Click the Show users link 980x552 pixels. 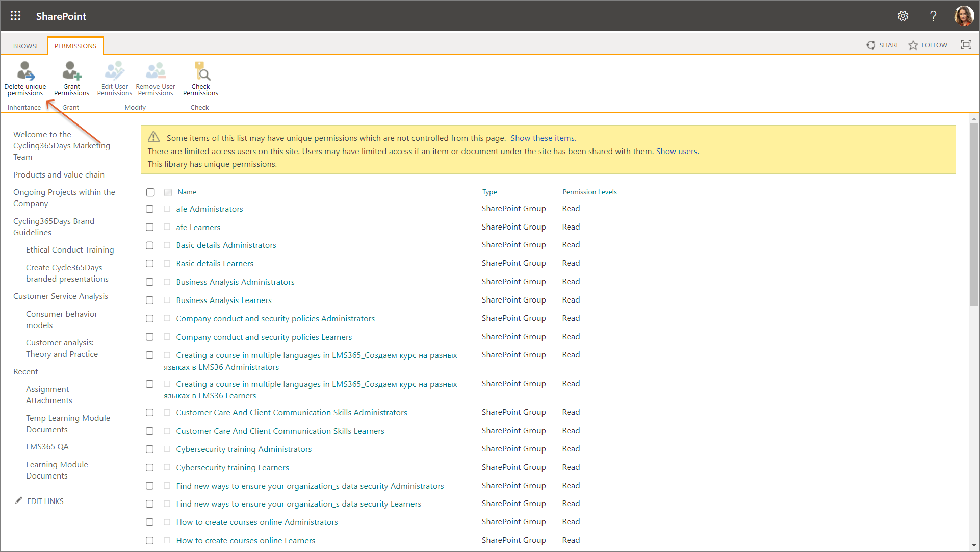[677, 151]
